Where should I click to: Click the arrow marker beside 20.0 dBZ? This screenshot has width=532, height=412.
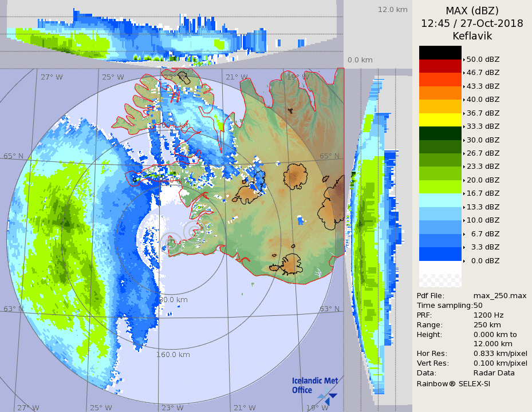coord(464,180)
